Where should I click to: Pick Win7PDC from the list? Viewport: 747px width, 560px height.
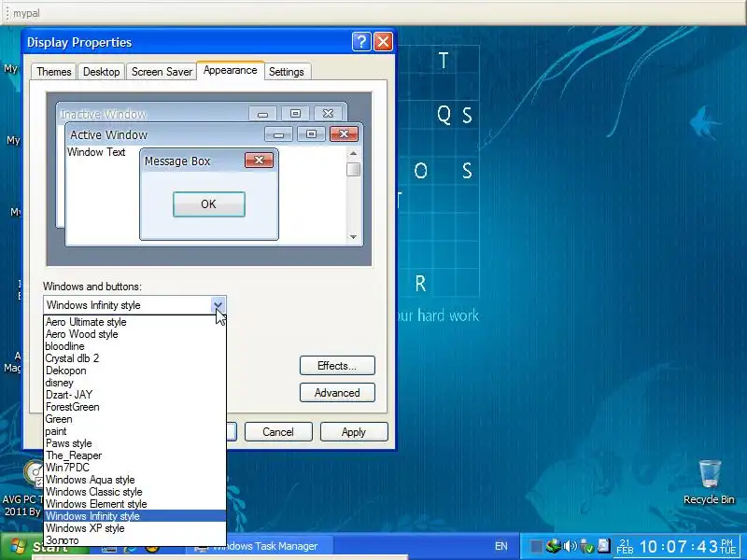coord(134,468)
